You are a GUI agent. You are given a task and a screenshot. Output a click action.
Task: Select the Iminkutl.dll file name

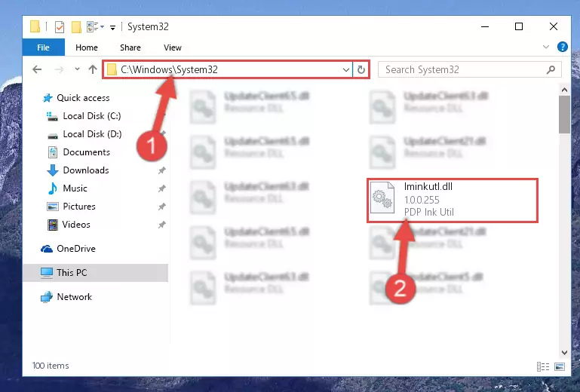[x=428, y=187]
